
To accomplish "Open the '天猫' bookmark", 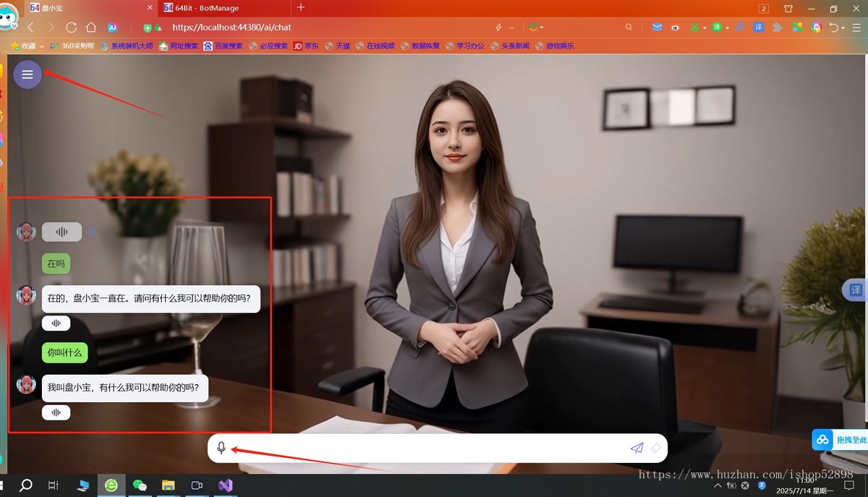I will [338, 46].
